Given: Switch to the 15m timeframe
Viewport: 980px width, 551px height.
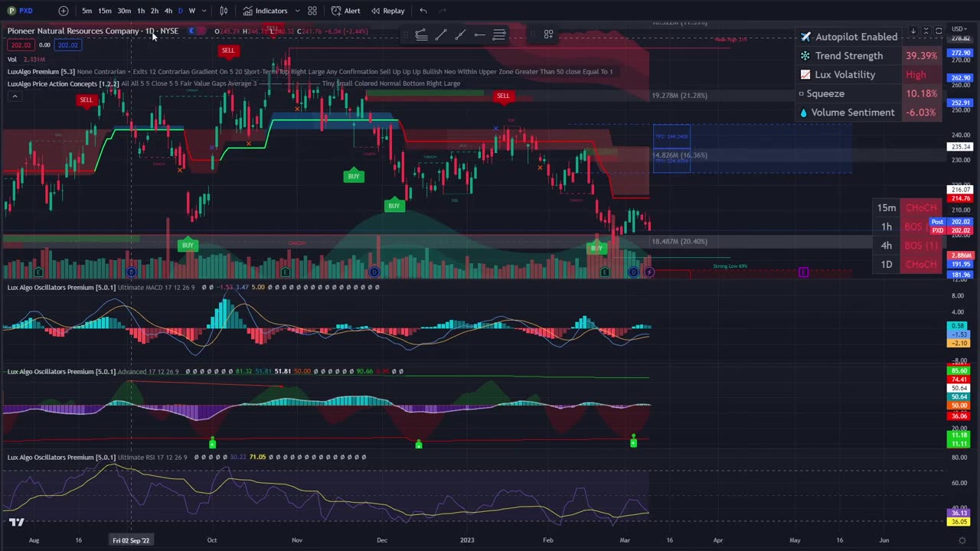Looking at the screenshot, I should pyautogui.click(x=105, y=11).
